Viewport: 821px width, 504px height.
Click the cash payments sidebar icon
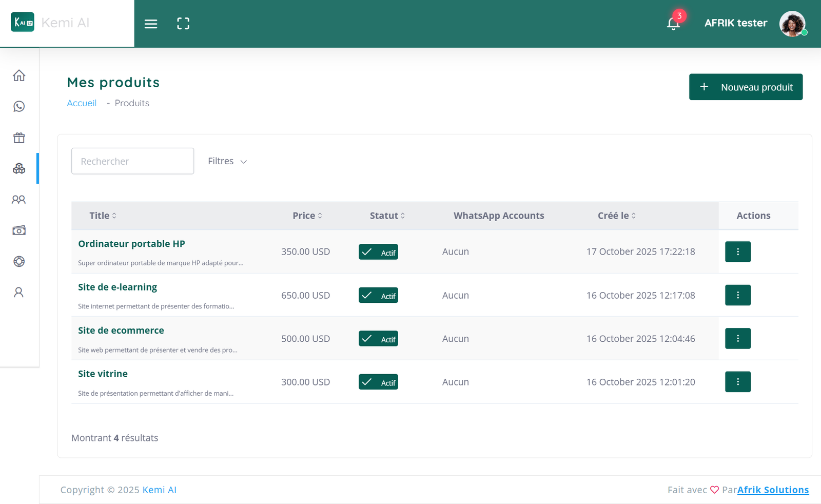(19, 230)
